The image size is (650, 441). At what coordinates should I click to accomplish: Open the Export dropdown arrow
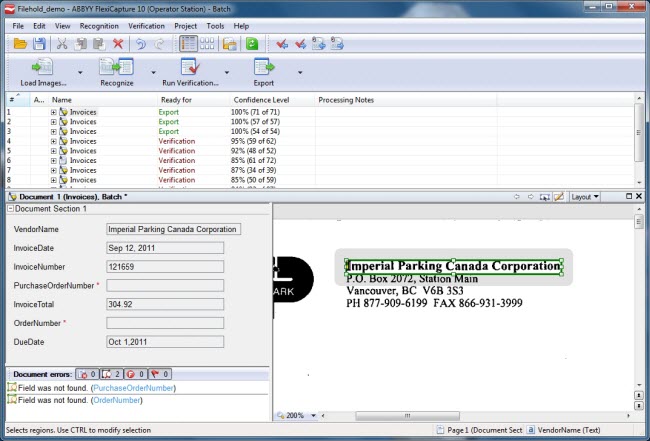[300, 73]
